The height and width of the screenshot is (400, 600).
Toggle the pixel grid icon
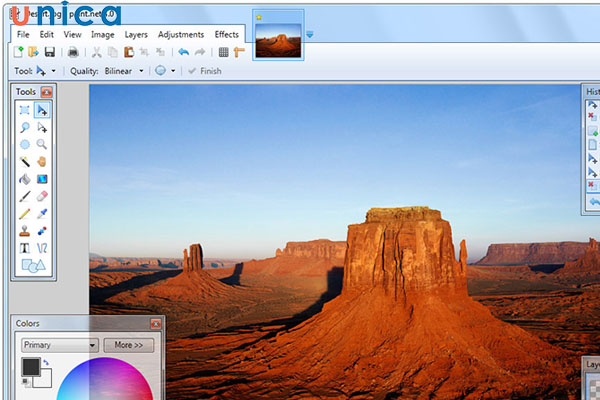click(223, 52)
